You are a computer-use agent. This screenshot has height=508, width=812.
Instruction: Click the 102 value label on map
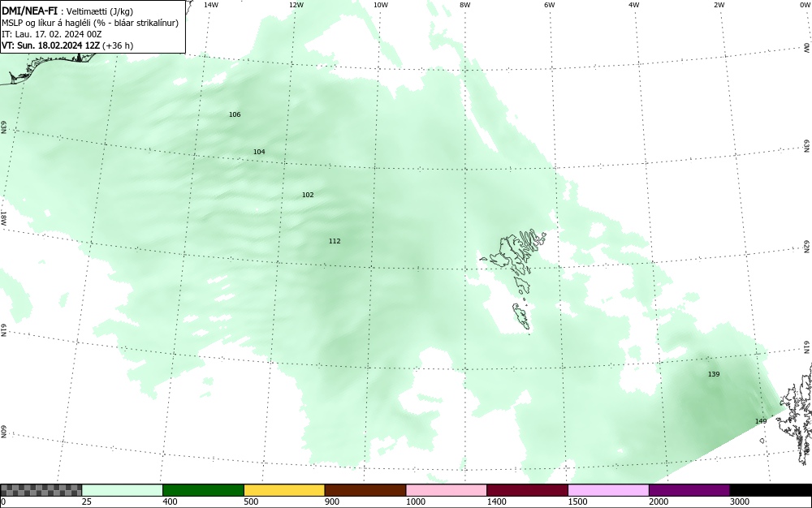pos(308,195)
